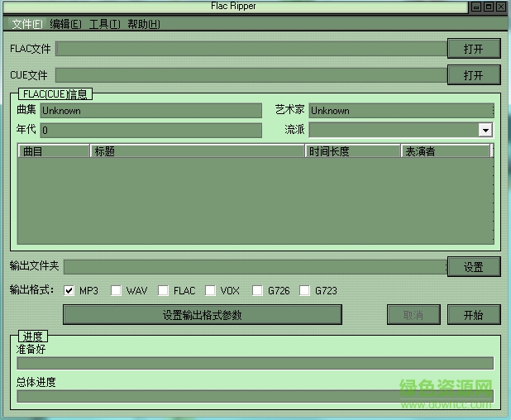Click the 取消 cancel button
Image resolution: width=511 pixels, height=420 pixels.
[413, 315]
